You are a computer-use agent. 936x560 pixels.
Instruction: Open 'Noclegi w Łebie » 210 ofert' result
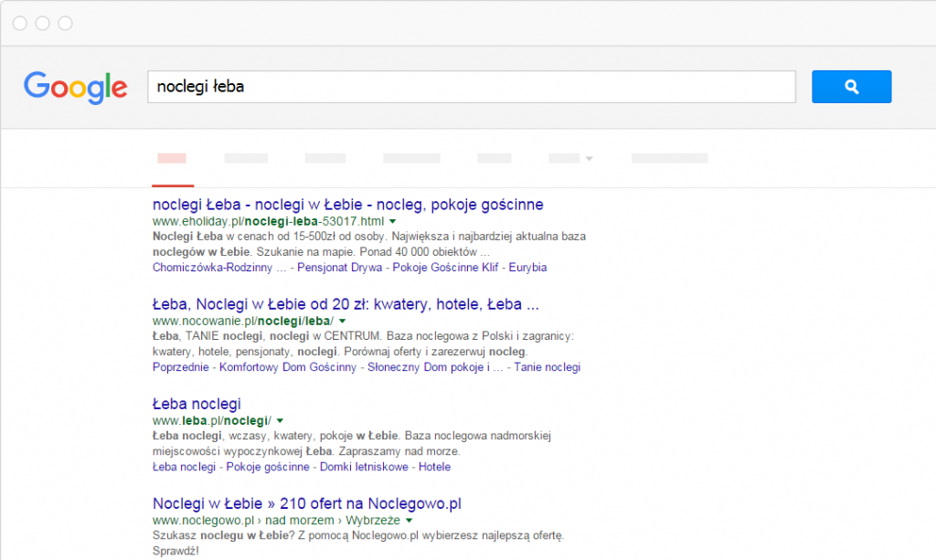pyautogui.click(x=307, y=503)
